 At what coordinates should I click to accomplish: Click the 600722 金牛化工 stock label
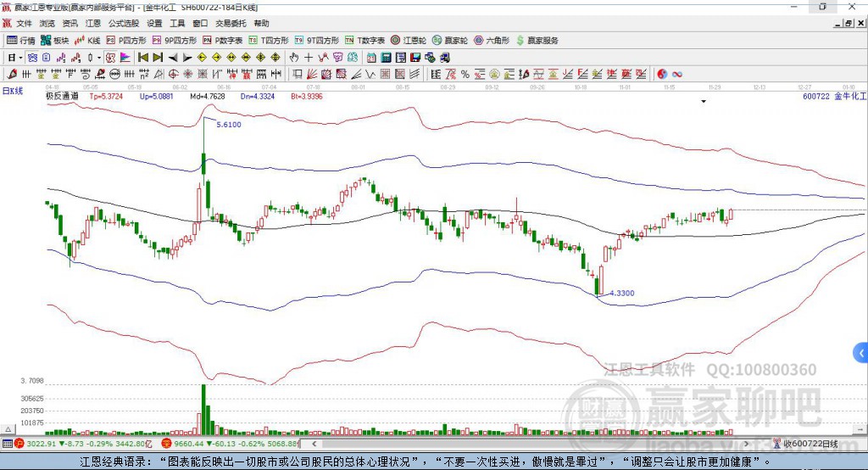(x=834, y=96)
